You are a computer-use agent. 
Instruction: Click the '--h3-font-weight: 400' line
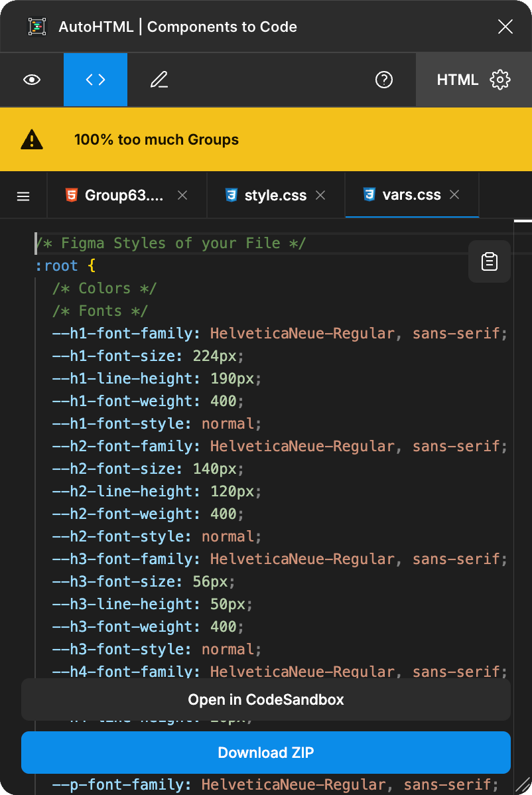pos(148,626)
